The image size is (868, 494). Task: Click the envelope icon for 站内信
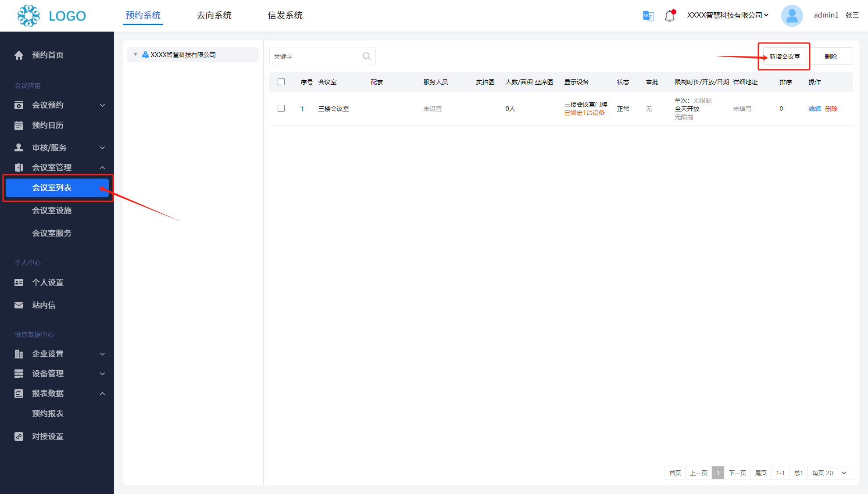pos(19,305)
